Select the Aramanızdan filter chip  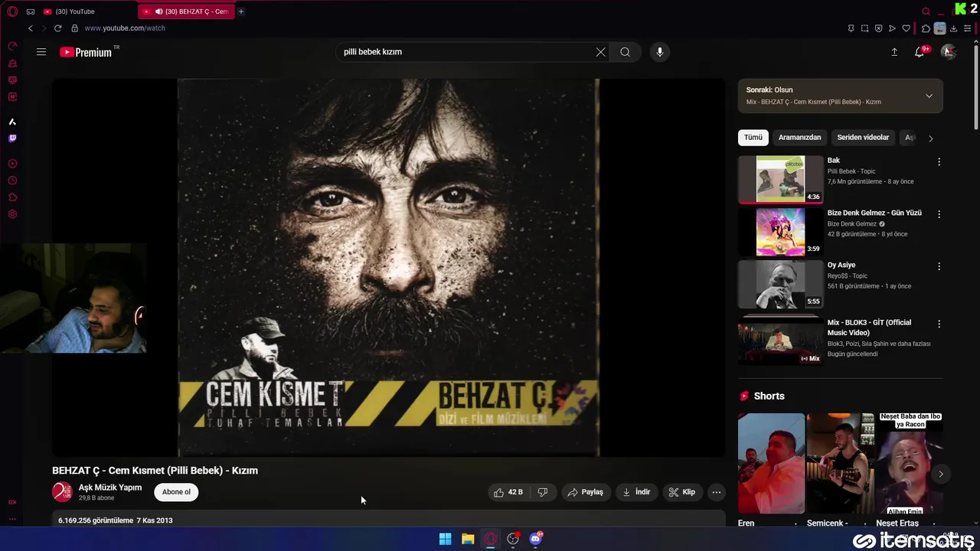click(799, 138)
